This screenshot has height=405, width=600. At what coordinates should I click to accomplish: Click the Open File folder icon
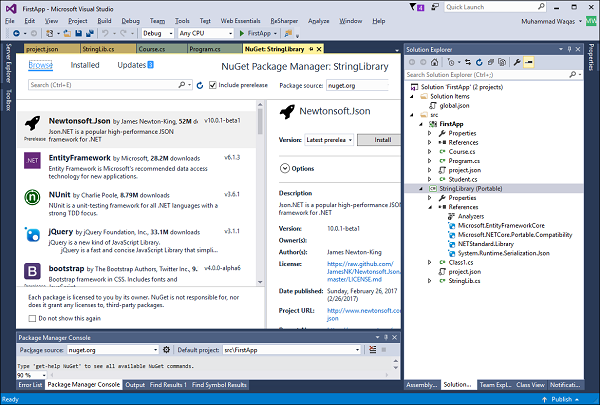[67, 34]
